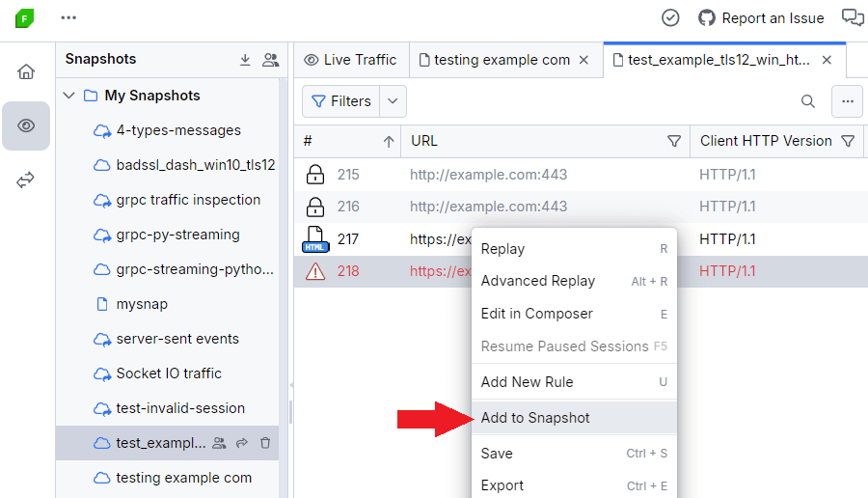
Task: Click manage users icon on test_exampl... row
Action: click(x=219, y=443)
